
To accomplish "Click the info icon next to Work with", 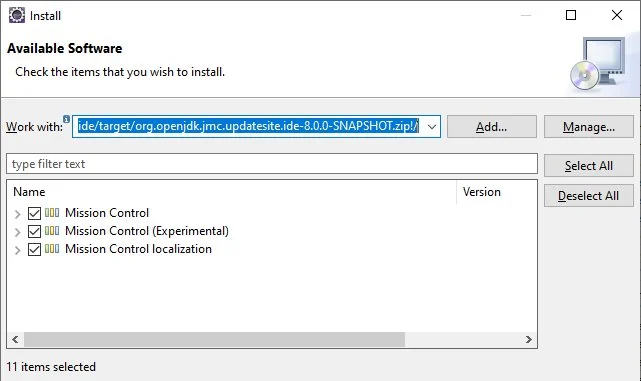I will 66,119.
